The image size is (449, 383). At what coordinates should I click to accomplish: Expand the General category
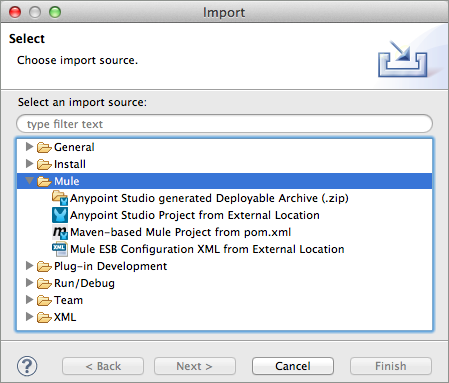[29, 146]
